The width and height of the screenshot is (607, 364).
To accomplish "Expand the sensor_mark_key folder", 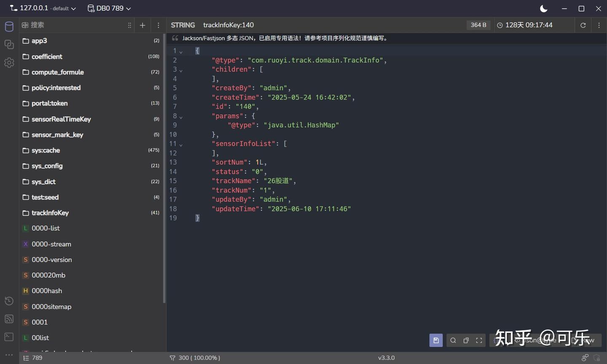I will [91, 135].
